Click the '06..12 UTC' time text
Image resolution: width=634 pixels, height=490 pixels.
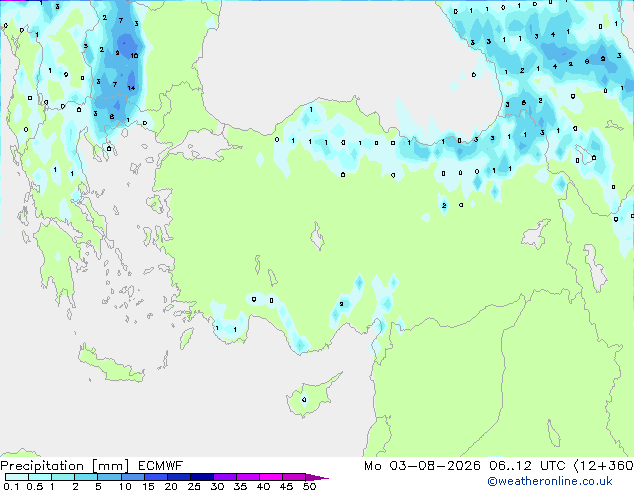click(527, 466)
